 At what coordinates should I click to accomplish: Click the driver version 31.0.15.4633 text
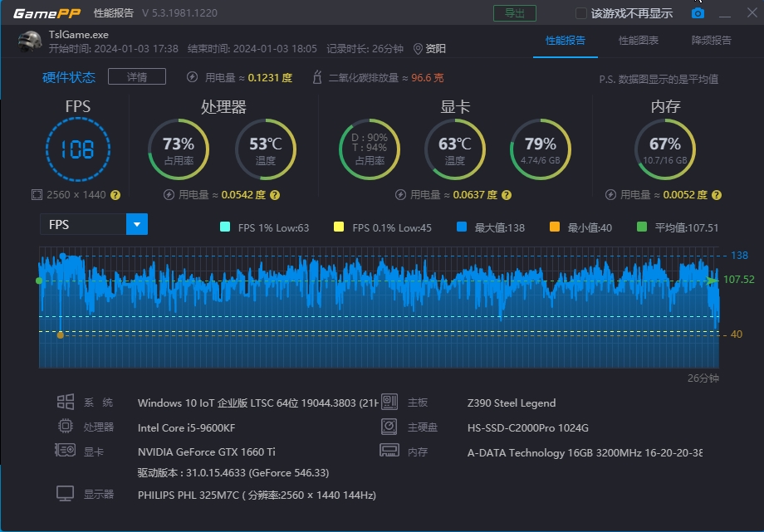(233, 472)
